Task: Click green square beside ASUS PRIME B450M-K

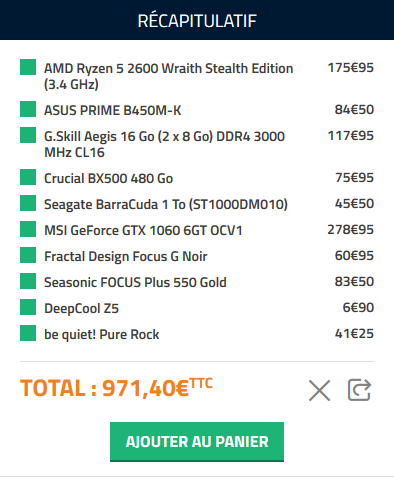Action: [28, 109]
